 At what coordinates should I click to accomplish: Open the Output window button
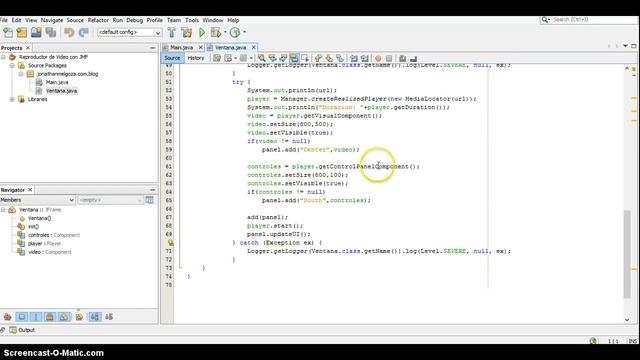click(22, 330)
